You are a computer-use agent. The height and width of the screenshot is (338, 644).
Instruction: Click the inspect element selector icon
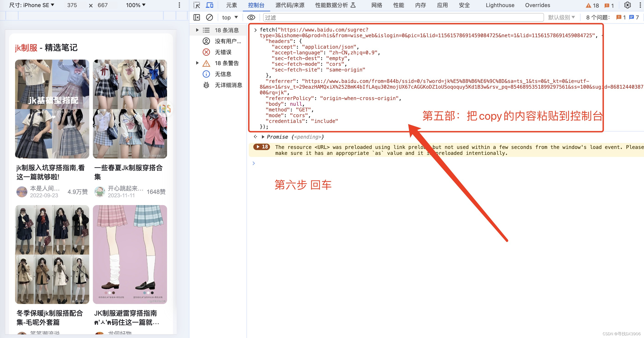197,5
